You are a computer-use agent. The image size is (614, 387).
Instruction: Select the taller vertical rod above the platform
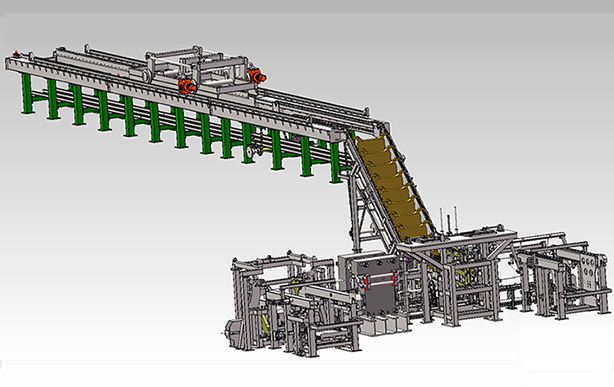pos(455,219)
